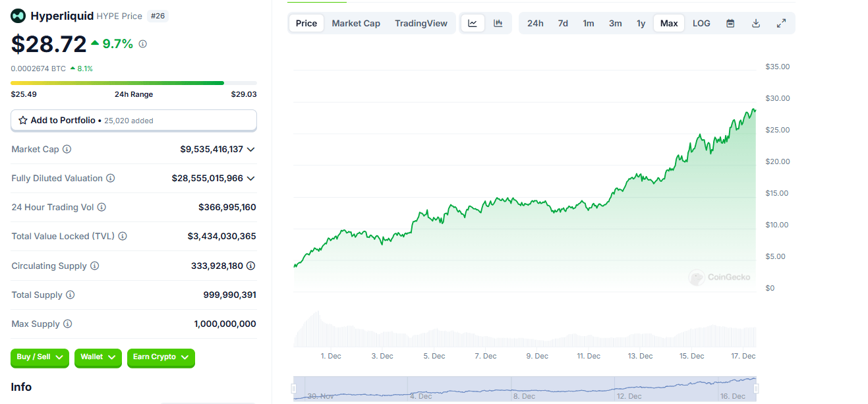Viewport: 868px width, 404px height.
Task: Open the TradingView tab
Action: pos(420,22)
